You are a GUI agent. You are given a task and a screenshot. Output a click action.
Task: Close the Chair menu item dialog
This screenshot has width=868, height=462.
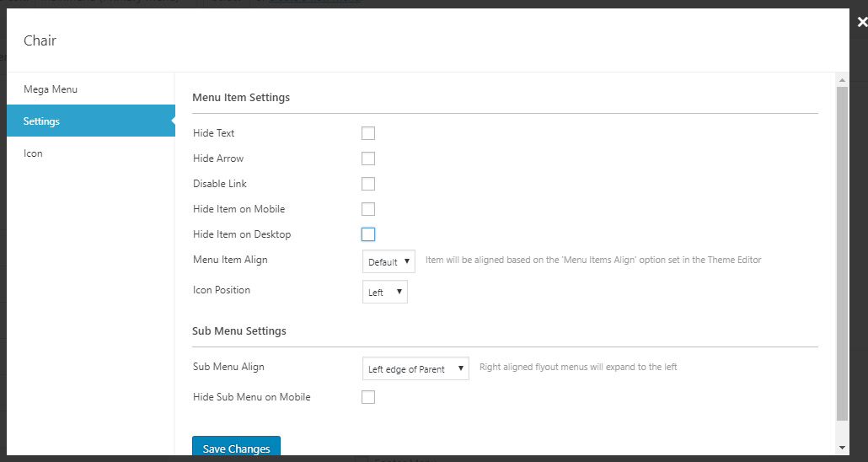pos(861,22)
